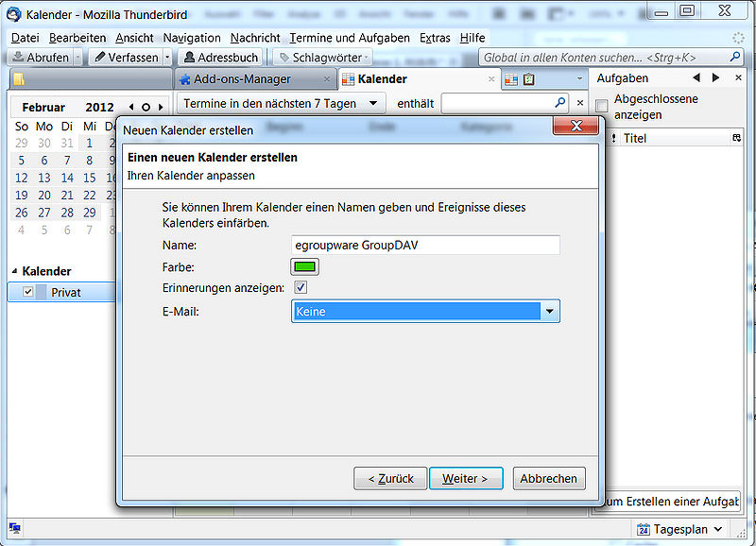
Task: Click the Abrufen get mail button
Action: coord(40,58)
